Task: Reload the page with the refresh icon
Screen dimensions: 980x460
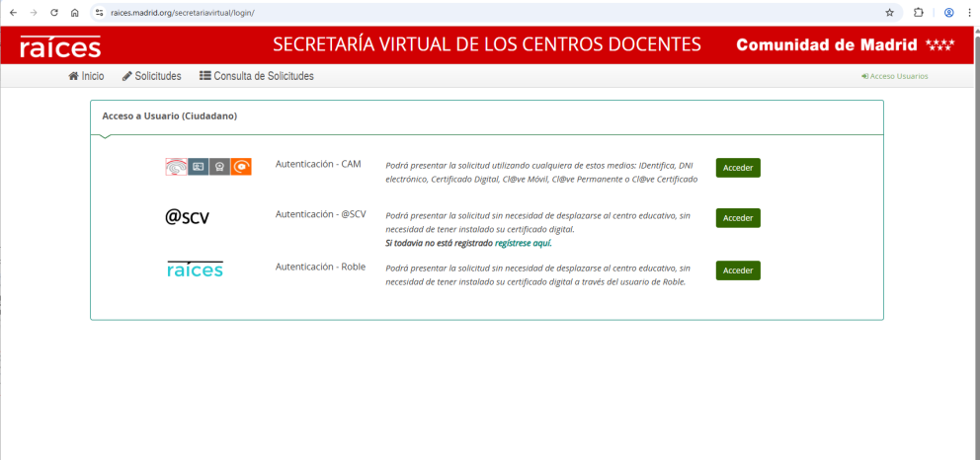Action: point(54,13)
